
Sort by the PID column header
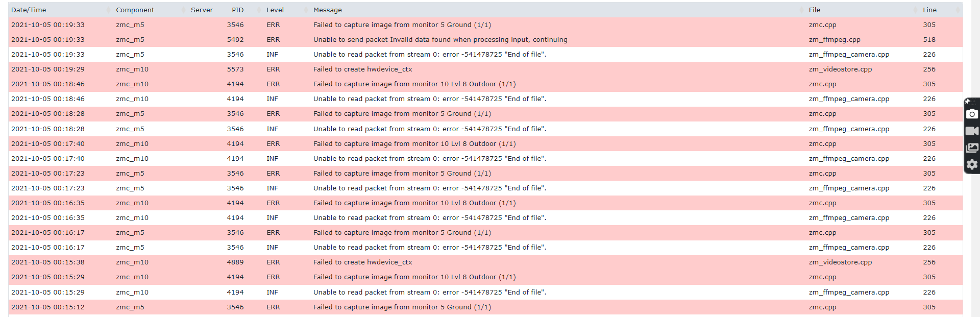[x=238, y=10]
